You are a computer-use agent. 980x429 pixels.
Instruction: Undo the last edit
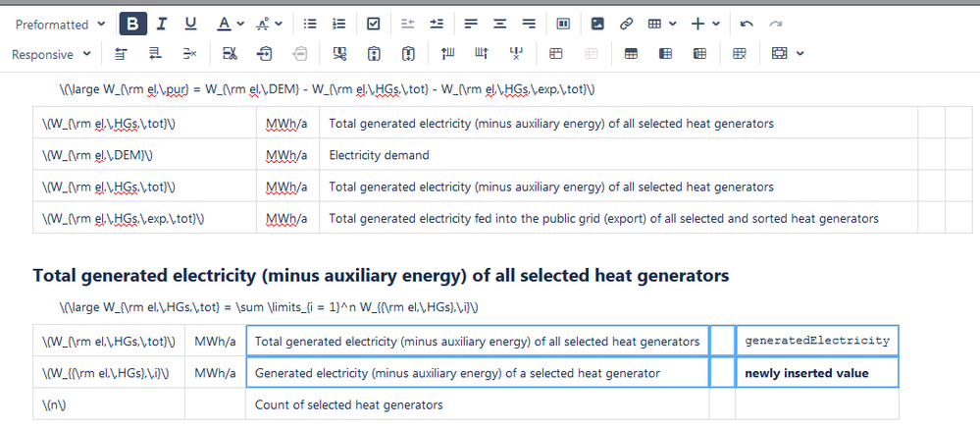pos(747,24)
